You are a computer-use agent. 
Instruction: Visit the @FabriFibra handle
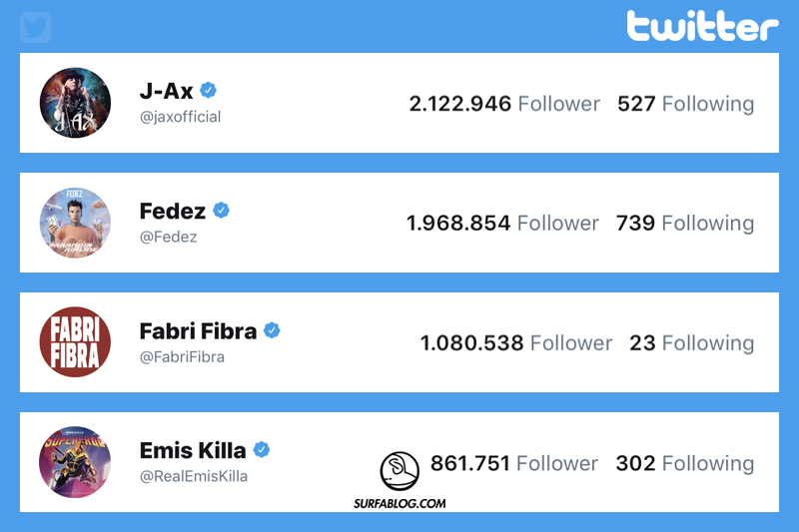coord(182,356)
